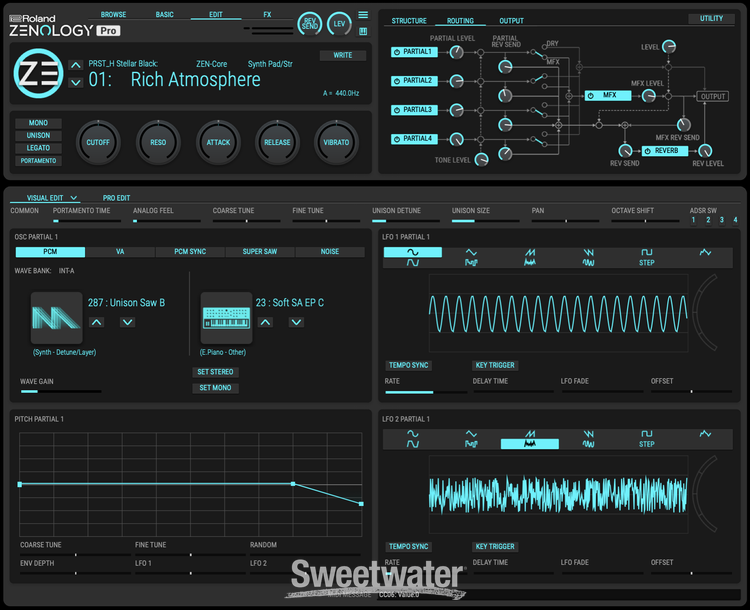The height and width of the screenshot is (610, 750).
Task: Open the PRO EDIT tab
Action: pyautogui.click(x=116, y=198)
